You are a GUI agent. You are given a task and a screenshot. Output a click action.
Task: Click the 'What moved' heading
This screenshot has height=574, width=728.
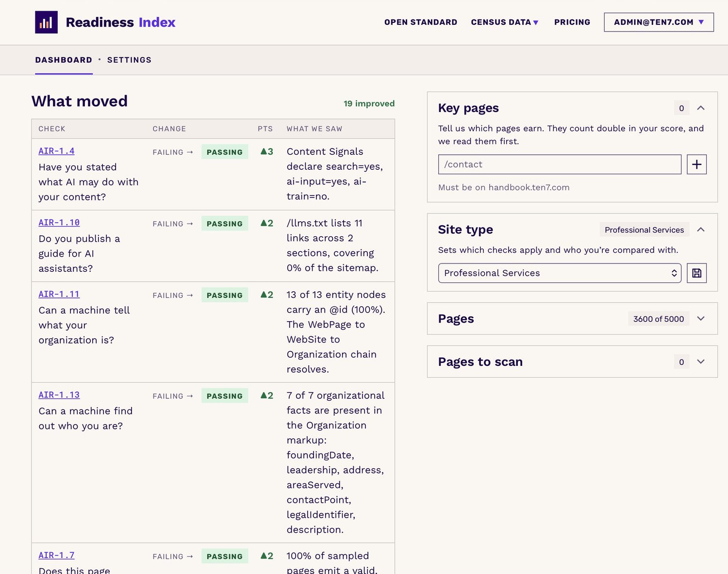80,101
